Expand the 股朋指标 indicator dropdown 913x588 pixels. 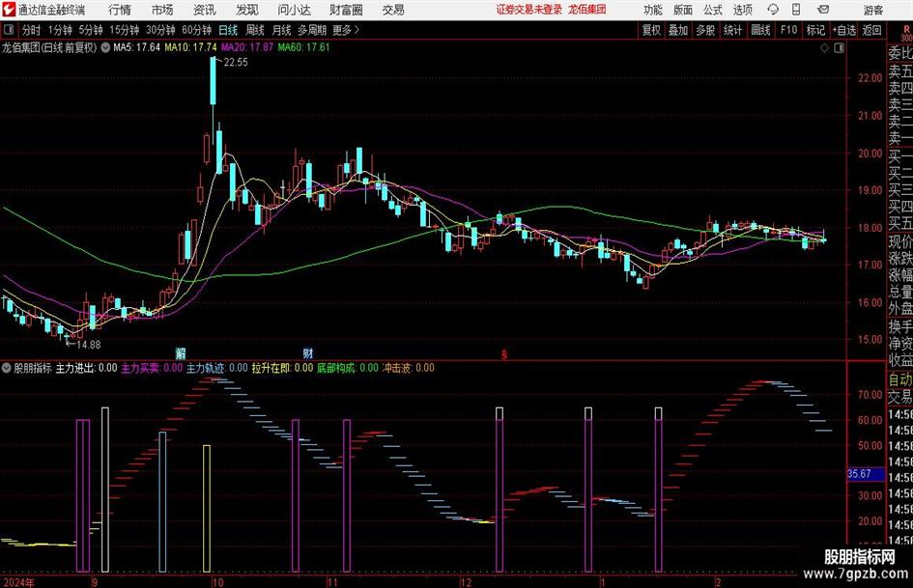point(7,368)
